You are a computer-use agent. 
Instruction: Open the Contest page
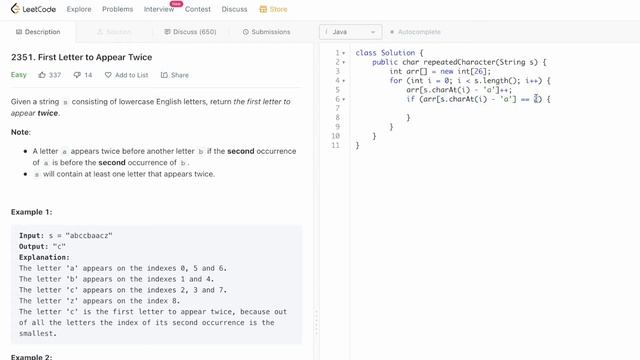click(198, 9)
